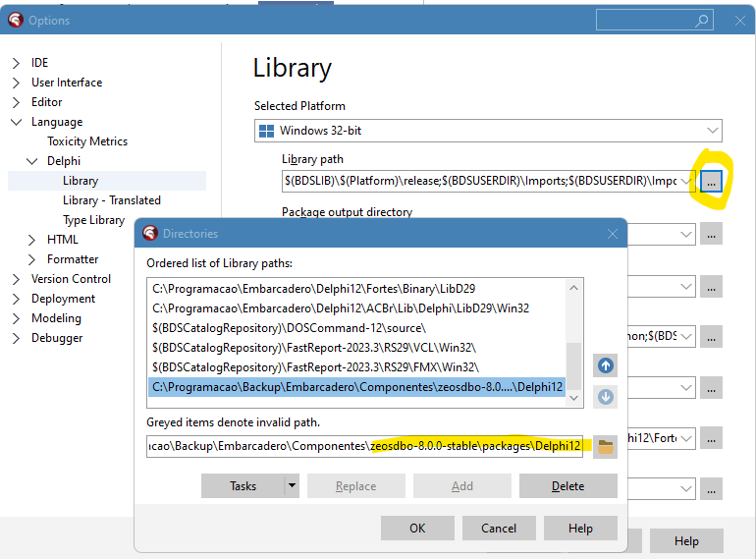The width and height of the screenshot is (756, 559).
Task: Open Help in Directories dialog
Action: (580, 529)
